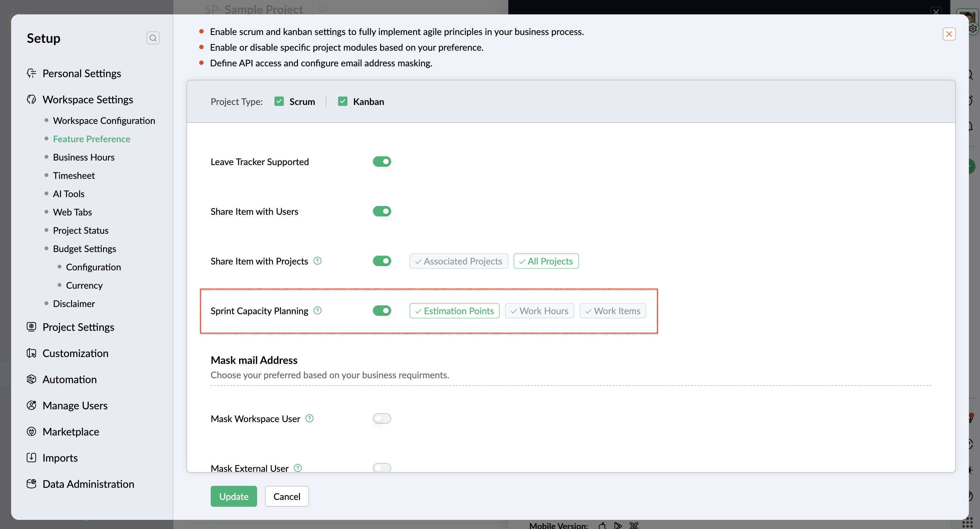980x529 pixels.
Task: Open Personal Settings section
Action: tap(81, 73)
